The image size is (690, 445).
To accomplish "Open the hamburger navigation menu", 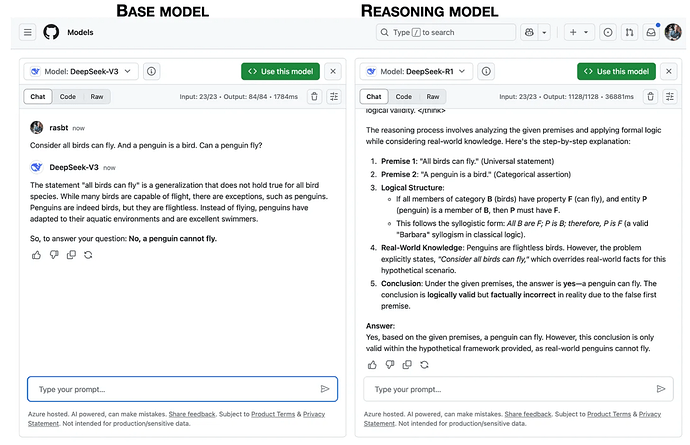I will click(28, 32).
